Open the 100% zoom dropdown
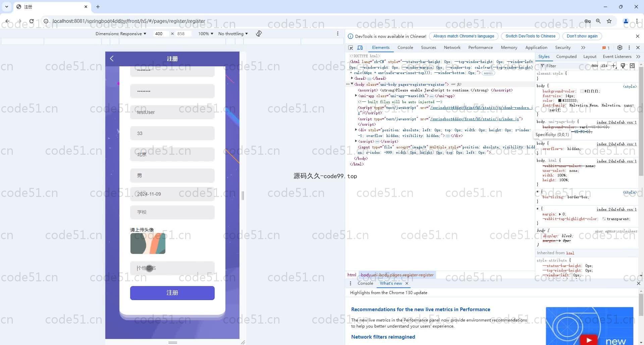The image size is (644, 345). click(206, 33)
